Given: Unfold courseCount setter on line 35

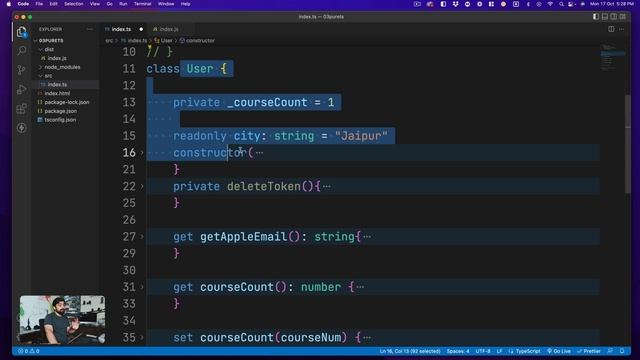Looking at the screenshot, I should point(142,338).
